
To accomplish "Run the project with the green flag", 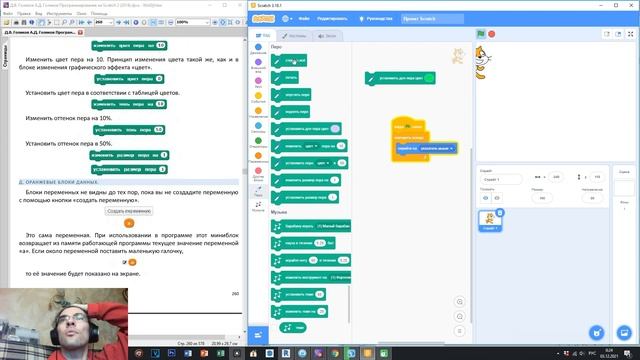I will 481,34.
